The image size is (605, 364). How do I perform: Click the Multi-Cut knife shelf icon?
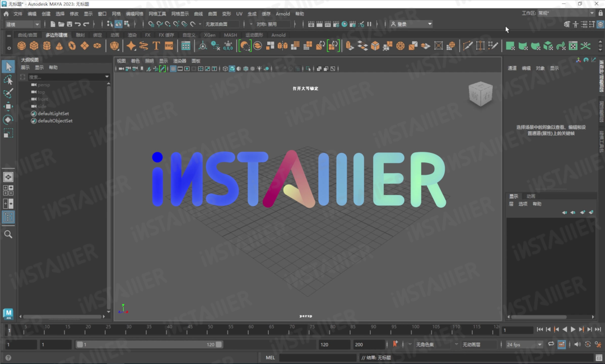click(x=468, y=46)
